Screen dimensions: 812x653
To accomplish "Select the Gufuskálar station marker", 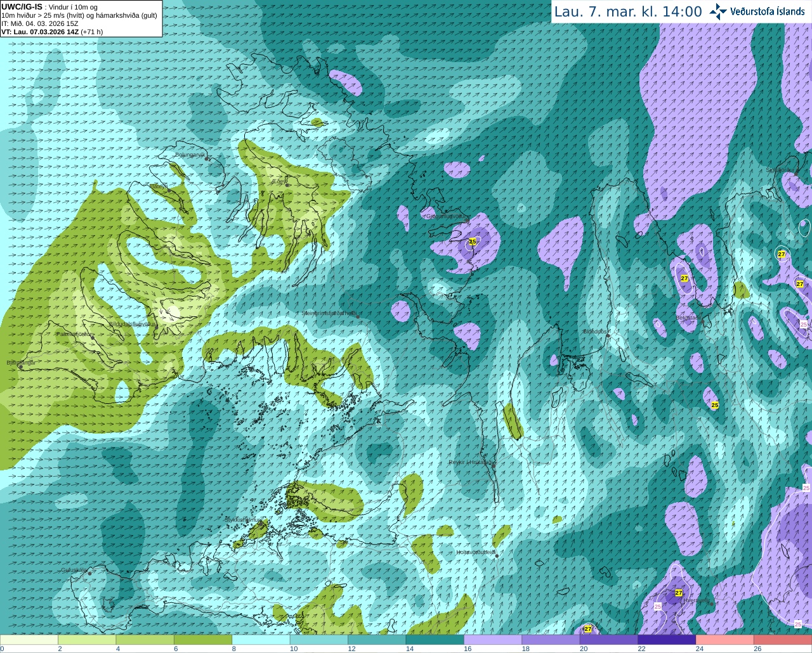I will 89,573.
